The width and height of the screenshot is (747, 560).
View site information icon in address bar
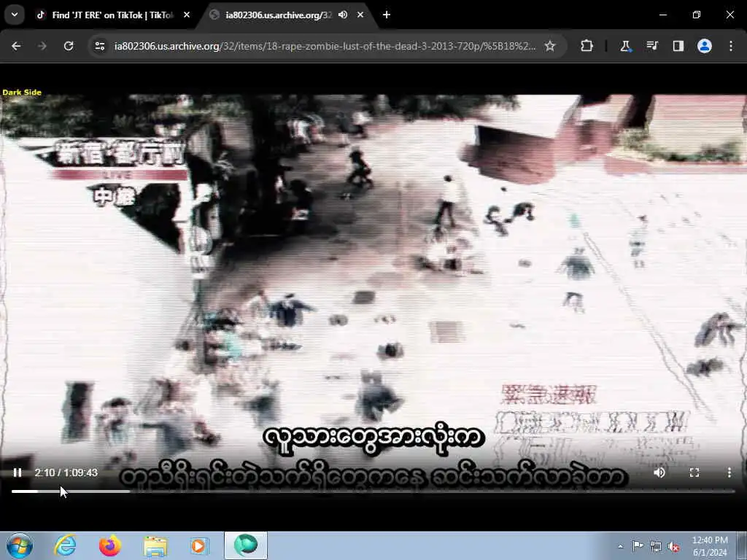pyautogui.click(x=100, y=46)
